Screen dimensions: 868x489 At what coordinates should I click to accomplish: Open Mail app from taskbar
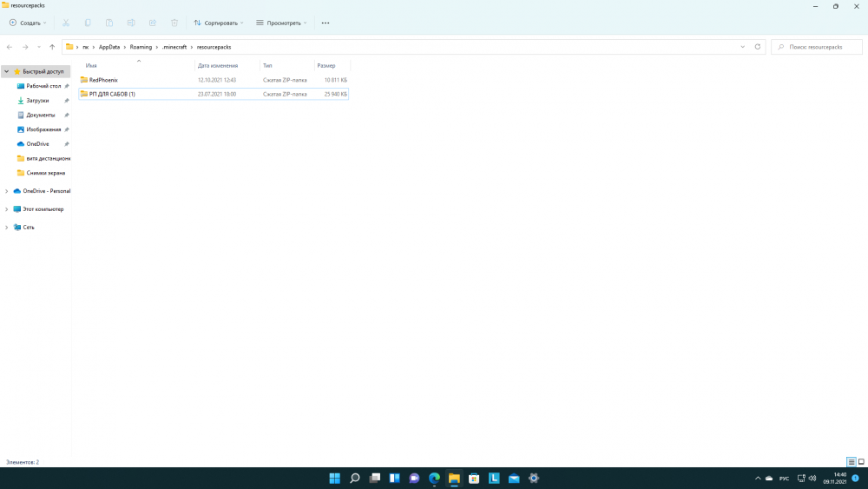pyautogui.click(x=514, y=478)
